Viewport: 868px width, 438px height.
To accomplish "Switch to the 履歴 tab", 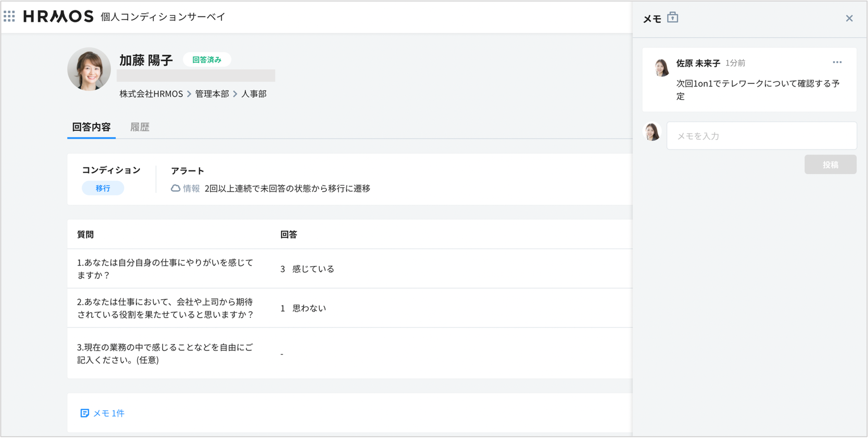I will tap(140, 127).
